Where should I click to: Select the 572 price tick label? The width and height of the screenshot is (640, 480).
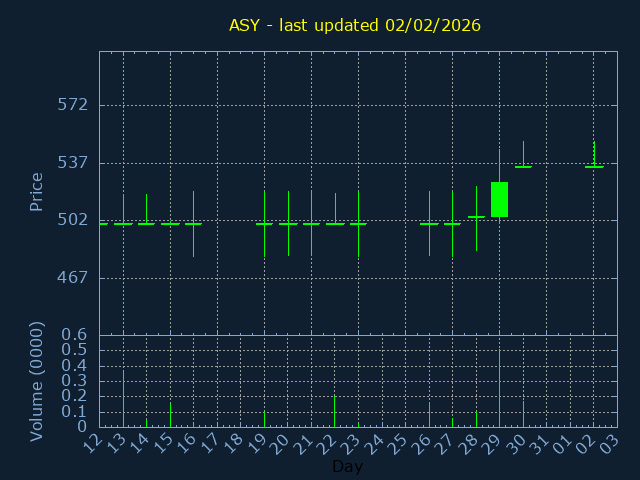pos(73,105)
